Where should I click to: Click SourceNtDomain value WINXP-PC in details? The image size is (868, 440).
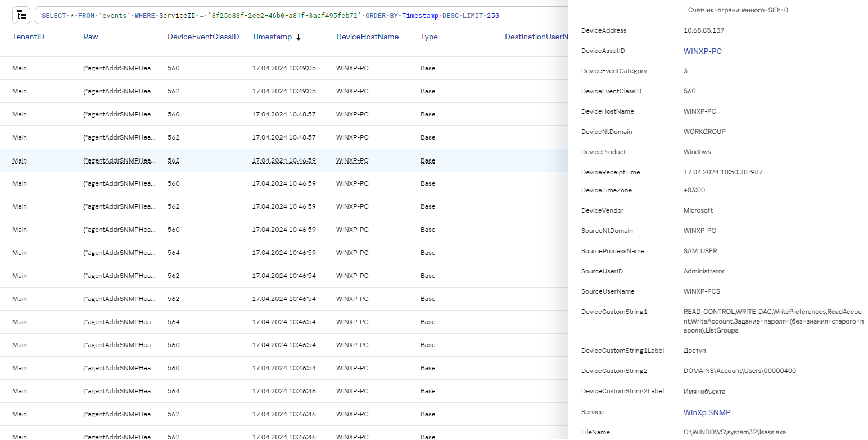[700, 231]
